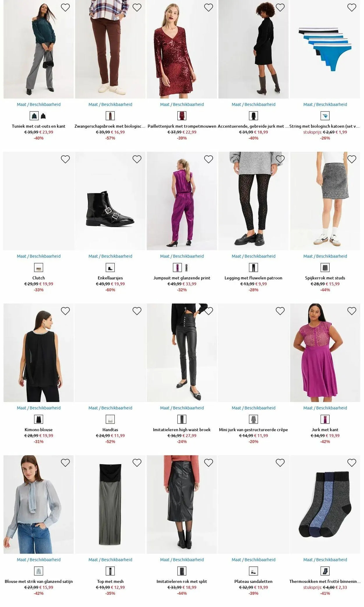The height and width of the screenshot is (607, 364).
Task: Open Clutch product title link
Action: pyautogui.click(x=39, y=278)
